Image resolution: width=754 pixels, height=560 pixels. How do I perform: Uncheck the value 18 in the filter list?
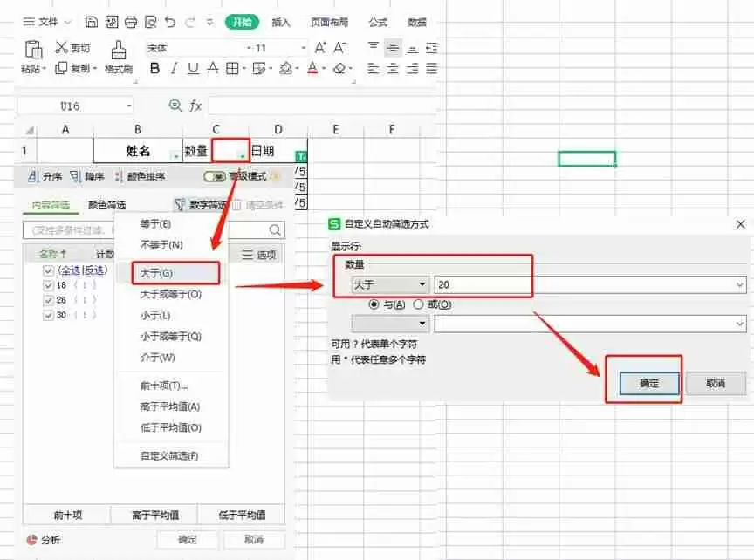pos(48,285)
